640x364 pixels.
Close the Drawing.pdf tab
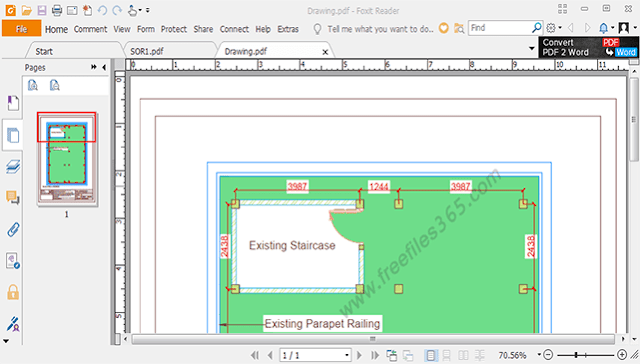pyautogui.click(x=325, y=52)
